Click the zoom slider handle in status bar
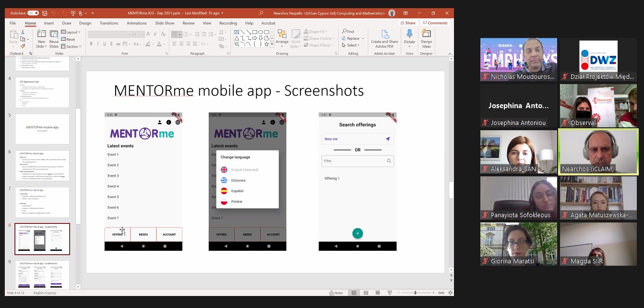This screenshot has width=644, height=308. [415, 293]
